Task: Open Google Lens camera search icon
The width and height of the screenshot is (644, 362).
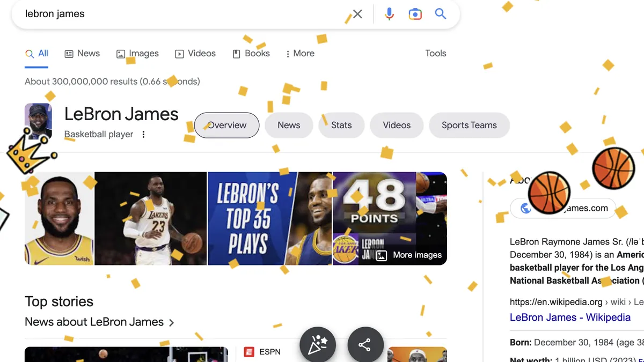Action: pyautogui.click(x=415, y=14)
